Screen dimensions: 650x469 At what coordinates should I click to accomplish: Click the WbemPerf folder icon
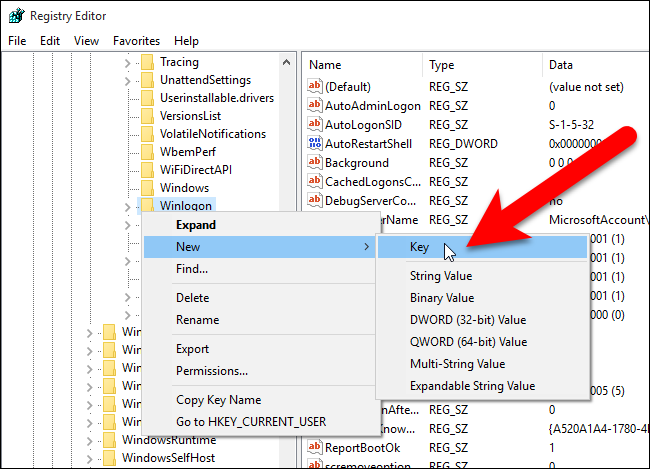[149, 152]
